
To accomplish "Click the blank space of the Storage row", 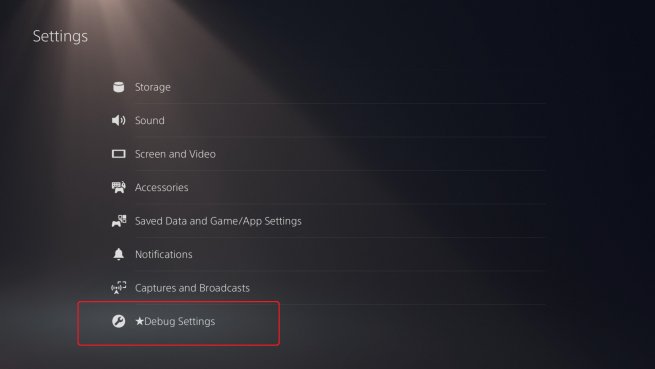I will coord(359,87).
